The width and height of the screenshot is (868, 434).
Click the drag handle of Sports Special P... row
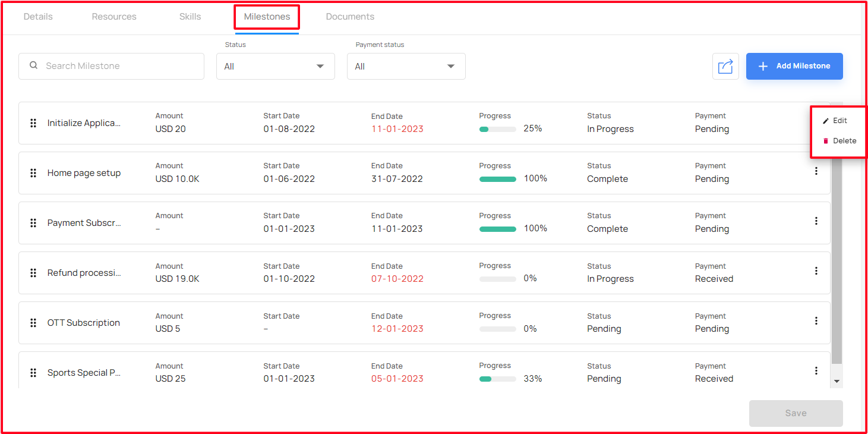33,373
